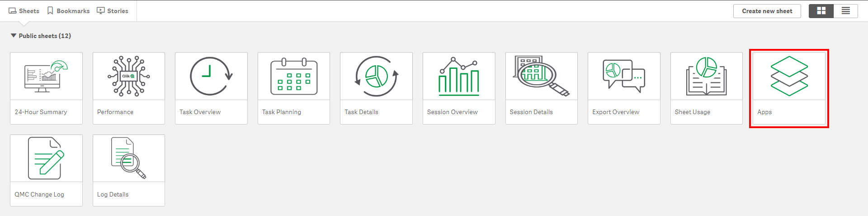Select the Task Planning calendar icon
This screenshot has width=868, height=216.
(x=294, y=77)
